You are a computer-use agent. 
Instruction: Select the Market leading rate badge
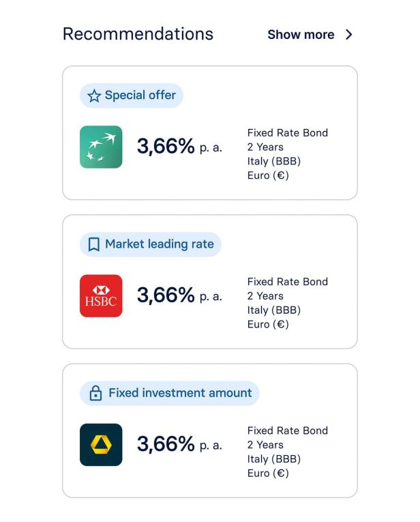(151, 244)
